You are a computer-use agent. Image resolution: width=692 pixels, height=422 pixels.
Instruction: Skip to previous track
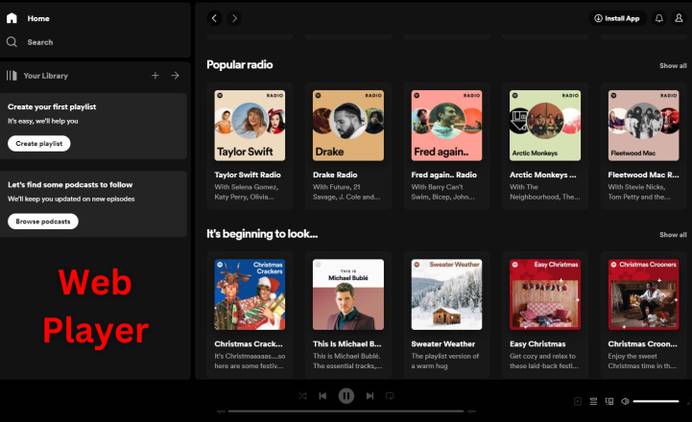point(323,396)
